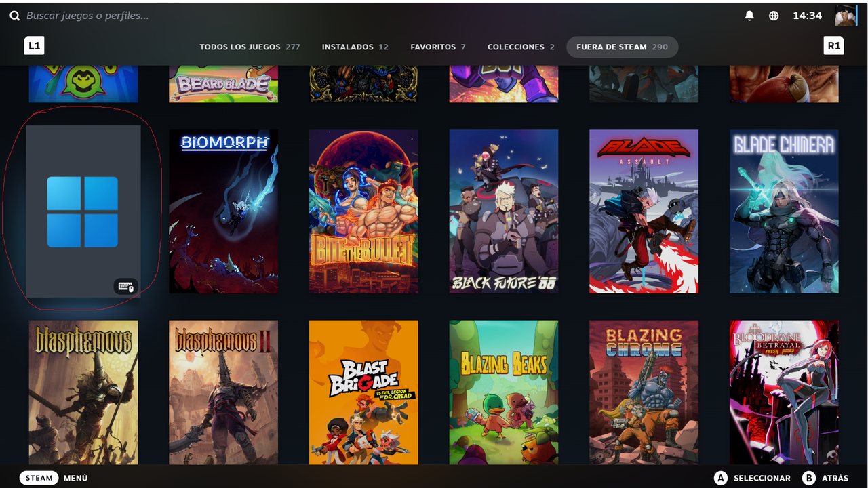Click the B button glyph
Screen dimensions: 868x488
808,478
